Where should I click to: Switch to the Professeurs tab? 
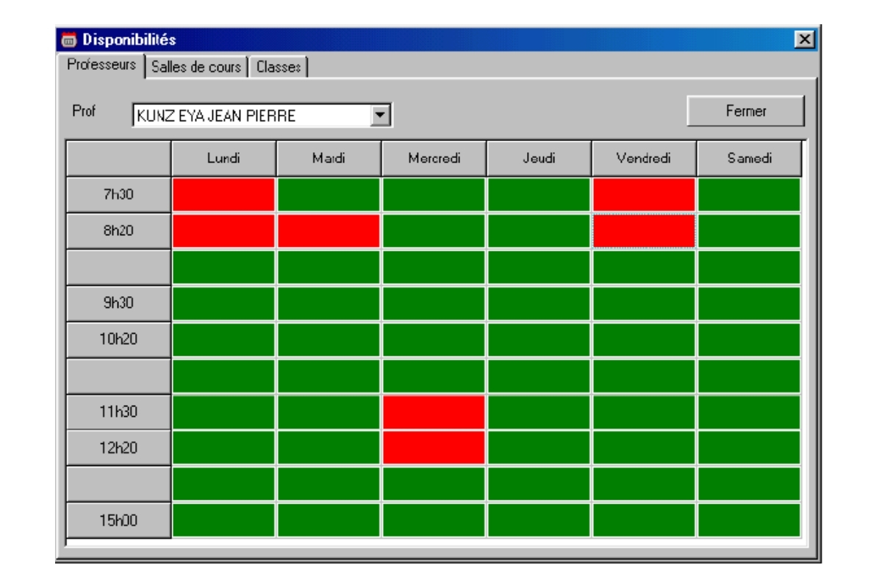[x=101, y=65]
